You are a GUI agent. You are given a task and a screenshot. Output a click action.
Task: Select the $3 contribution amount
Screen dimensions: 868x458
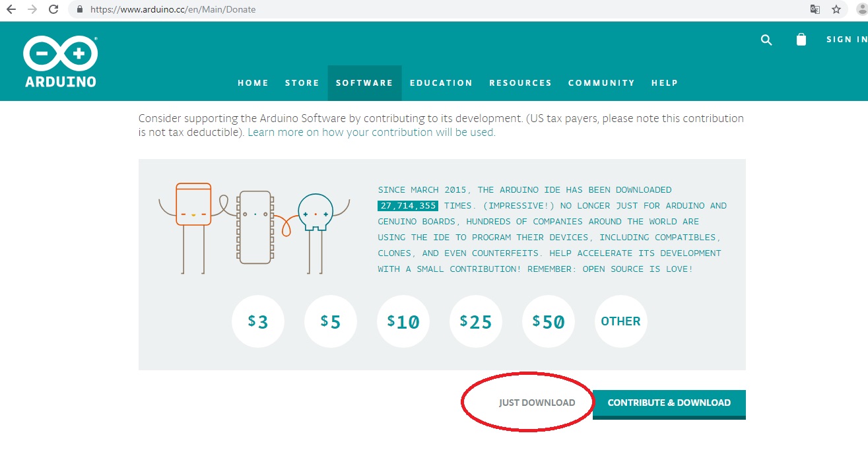tap(258, 321)
